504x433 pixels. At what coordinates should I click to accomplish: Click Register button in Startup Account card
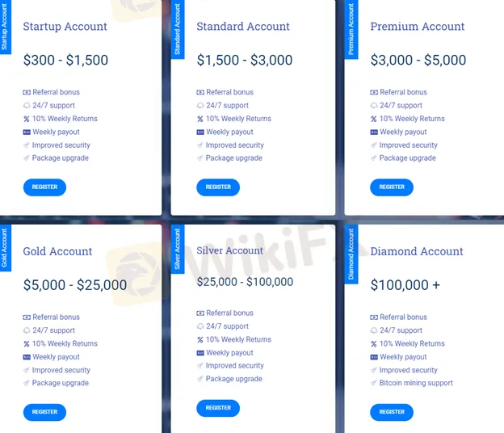point(44,187)
